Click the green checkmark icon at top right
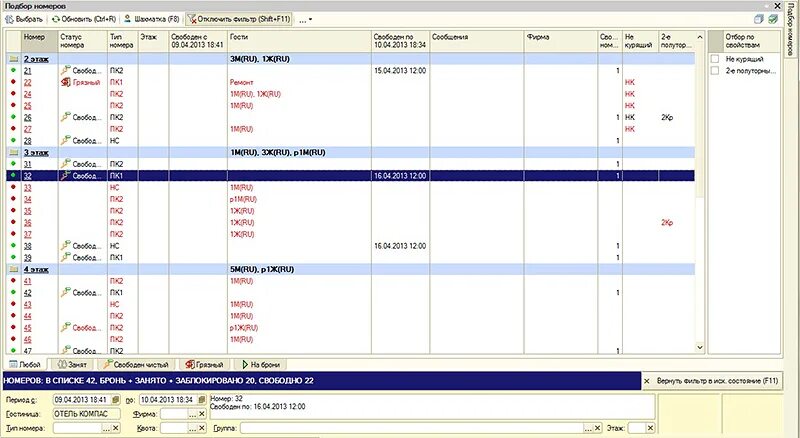800x438 pixels. coord(773,19)
